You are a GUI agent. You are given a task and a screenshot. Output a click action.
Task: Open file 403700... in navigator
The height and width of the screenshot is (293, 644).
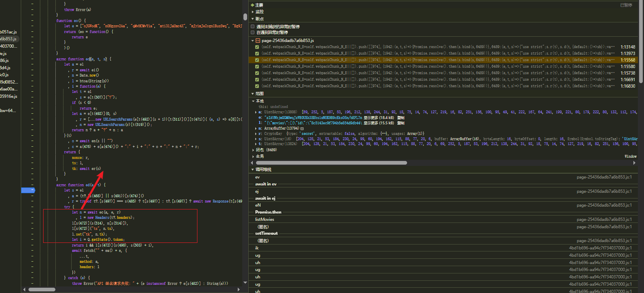(x=9, y=46)
